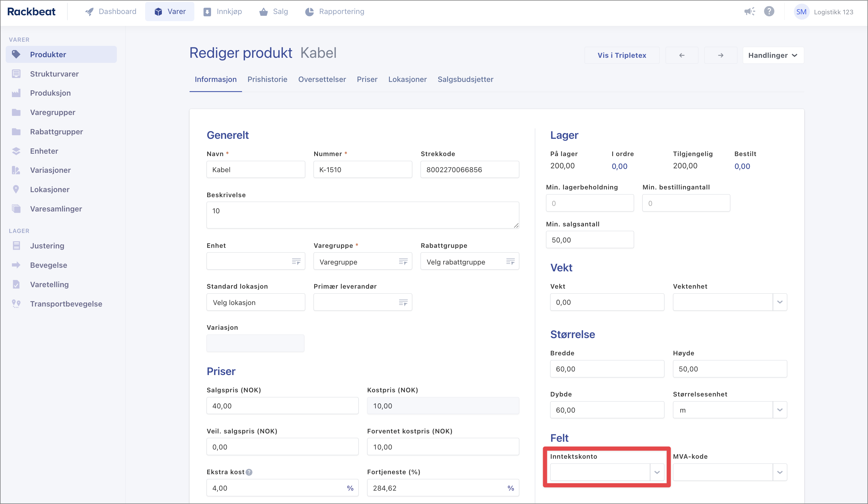The height and width of the screenshot is (504, 868).
Task: Click the Ekstra kost help tooltip icon
Action: (x=249, y=472)
